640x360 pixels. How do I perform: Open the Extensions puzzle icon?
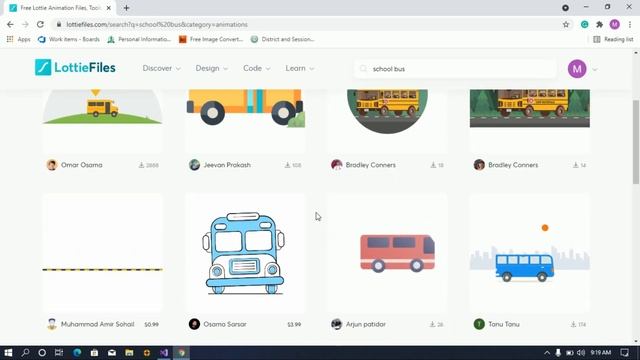tap(599, 24)
